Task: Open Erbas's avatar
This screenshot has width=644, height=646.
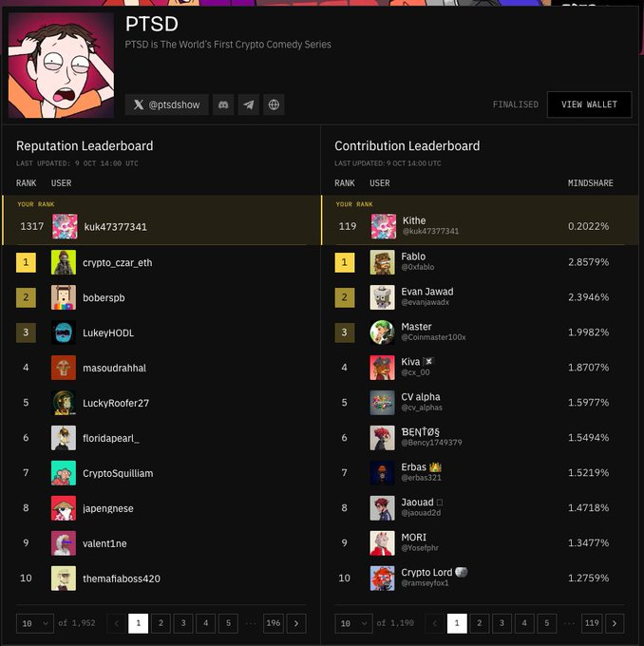Action: (383, 472)
